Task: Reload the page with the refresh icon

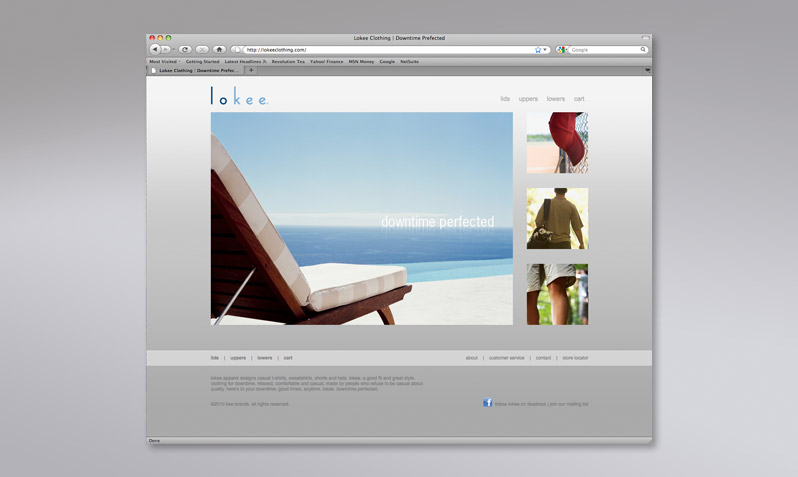Action: (185, 49)
